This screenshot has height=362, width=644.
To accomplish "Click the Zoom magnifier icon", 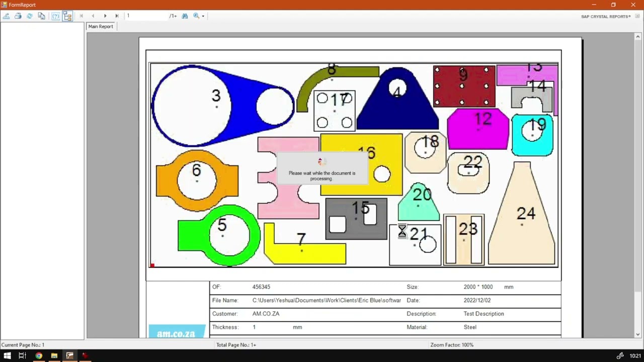I will click(196, 16).
